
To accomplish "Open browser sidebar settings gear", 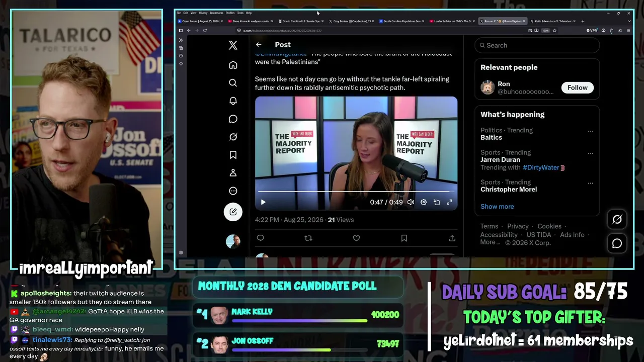I will click(181, 252).
